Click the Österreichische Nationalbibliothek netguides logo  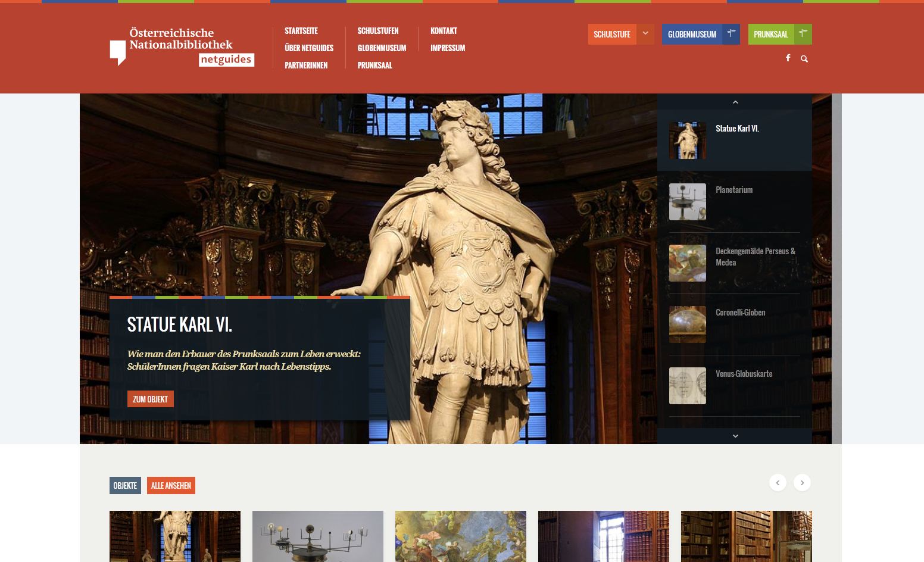coord(182,46)
